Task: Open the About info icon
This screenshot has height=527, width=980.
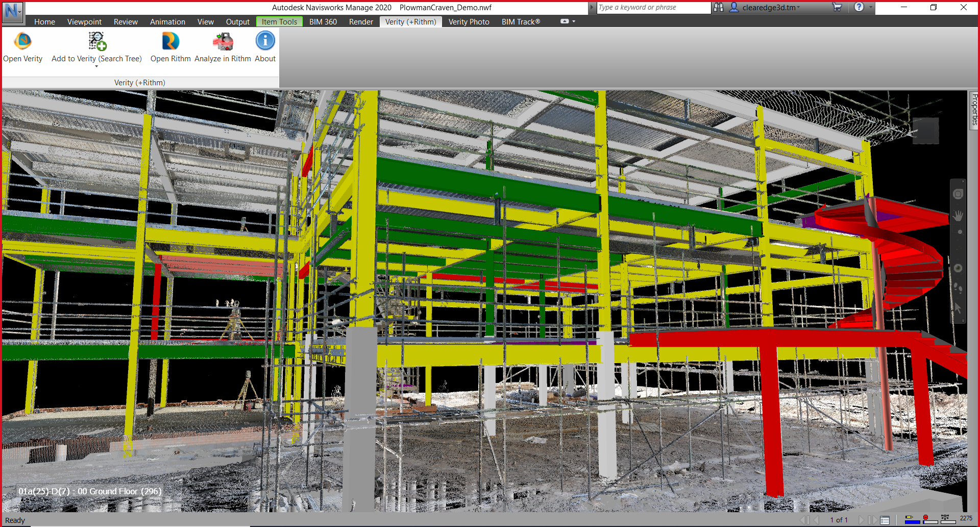Action: tap(265, 41)
